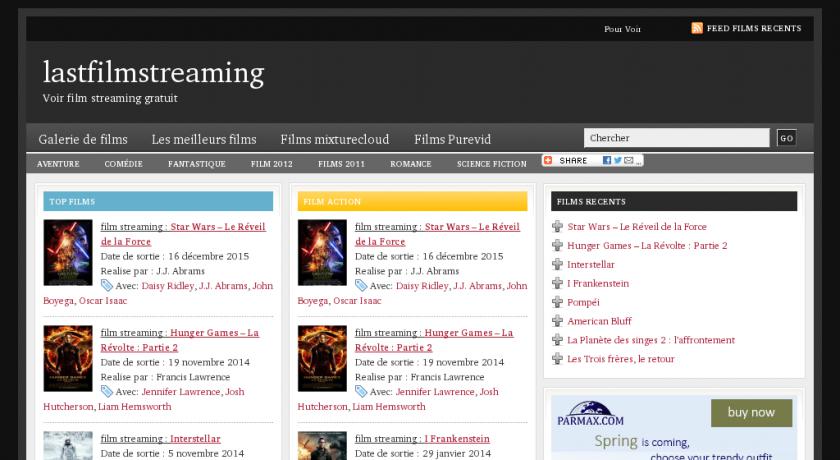Open La Planète des singes 2 link
840x460 pixels.
pos(651,340)
